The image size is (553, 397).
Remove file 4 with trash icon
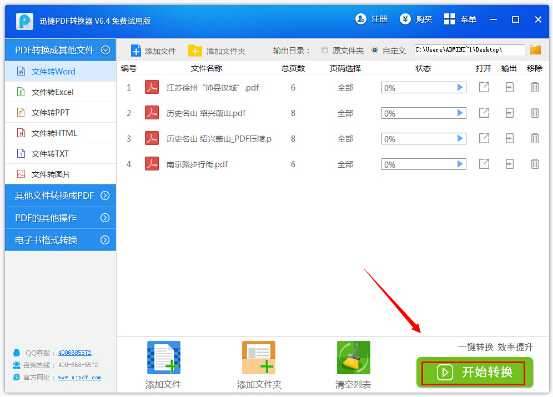click(x=535, y=164)
